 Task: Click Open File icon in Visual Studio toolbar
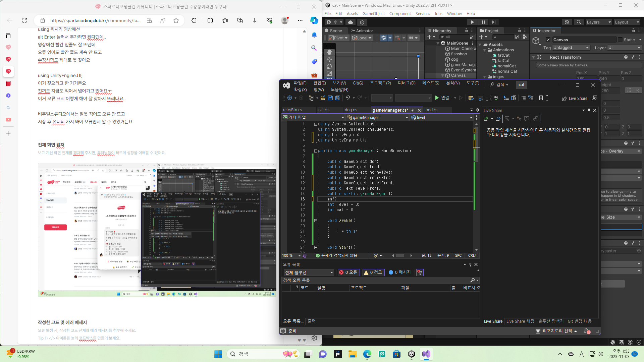pos(323,98)
